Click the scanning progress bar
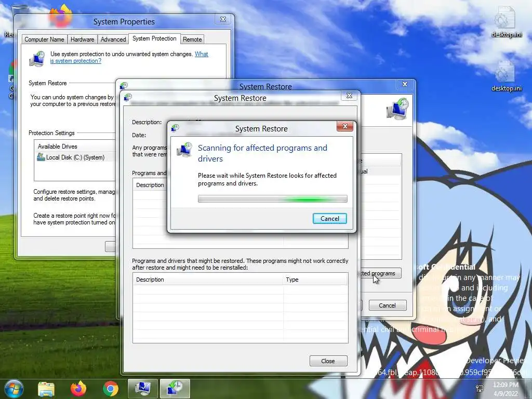The width and height of the screenshot is (532, 399). pos(272,199)
